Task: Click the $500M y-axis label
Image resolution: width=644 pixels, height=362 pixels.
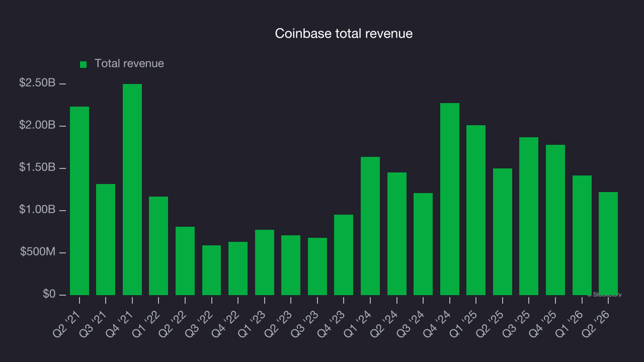Action: point(38,252)
